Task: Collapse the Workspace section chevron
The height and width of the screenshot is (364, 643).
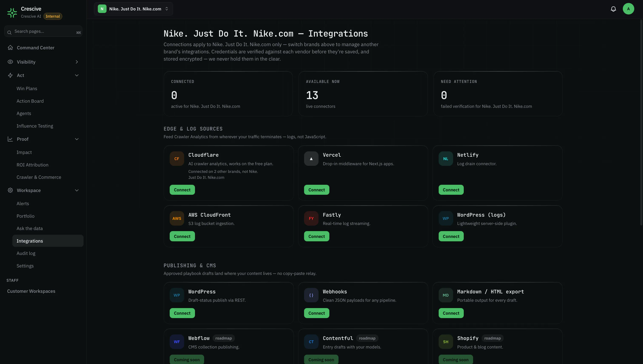Action: [77, 190]
